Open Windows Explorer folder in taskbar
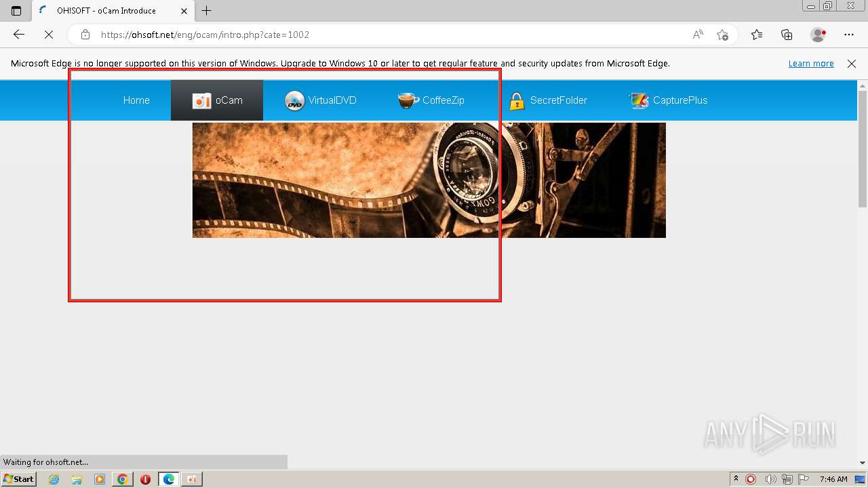The height and width of the screenshot is (488, 868). tap(77, 479)
